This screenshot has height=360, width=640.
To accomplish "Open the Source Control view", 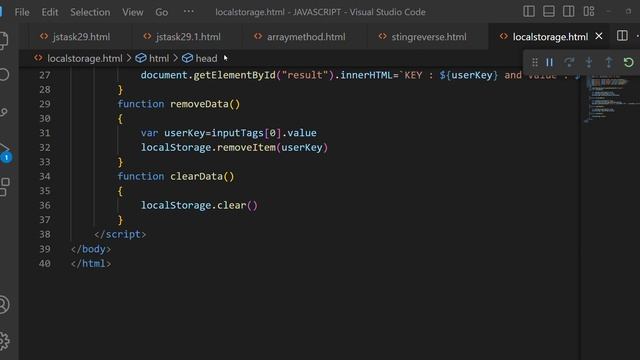I will 3,112.
